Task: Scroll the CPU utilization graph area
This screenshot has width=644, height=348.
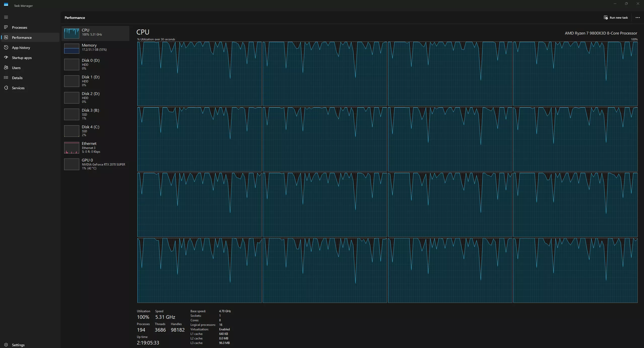Action: point(387,172)
